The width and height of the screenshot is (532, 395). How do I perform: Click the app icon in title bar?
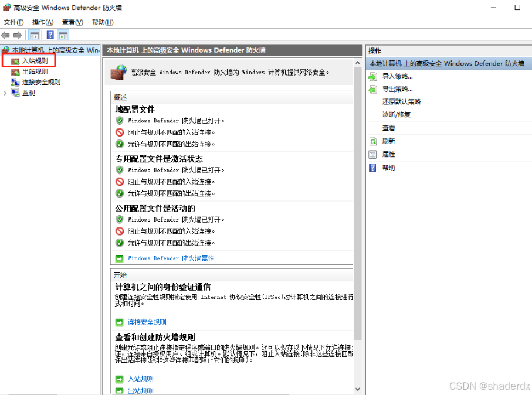click(7, 8)
